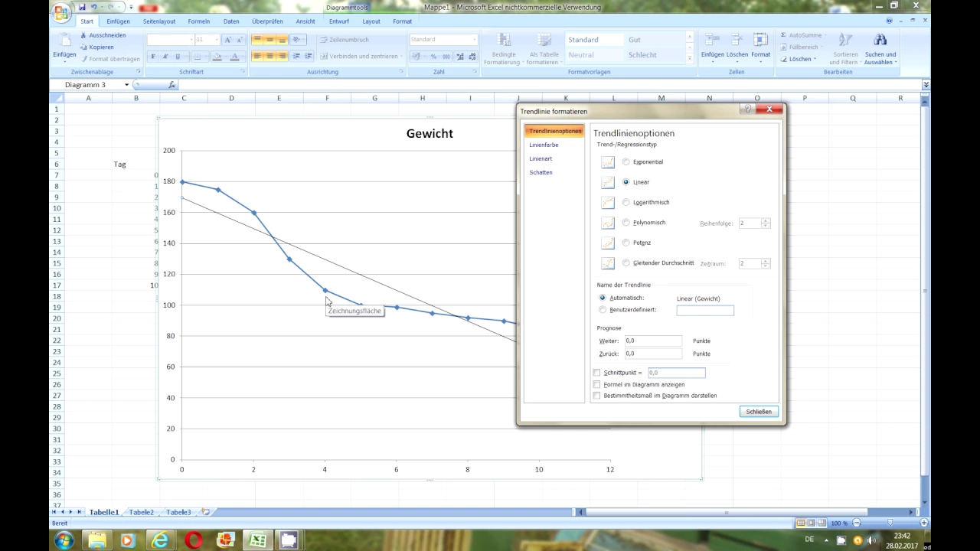Click the Office button
Viewport: 980px width, 551px height.
[x=61, y=13]
